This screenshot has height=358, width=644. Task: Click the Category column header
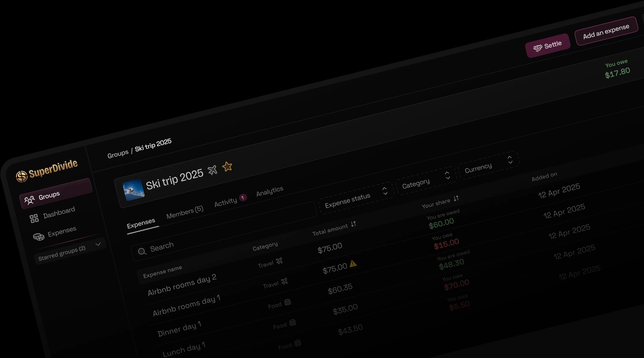pos(265,246)
